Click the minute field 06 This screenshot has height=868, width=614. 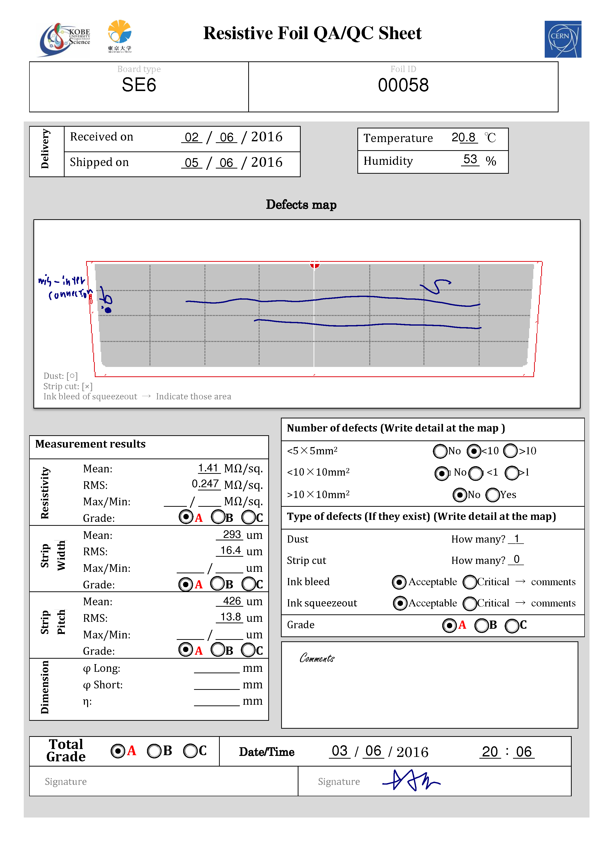pos(524,752)
